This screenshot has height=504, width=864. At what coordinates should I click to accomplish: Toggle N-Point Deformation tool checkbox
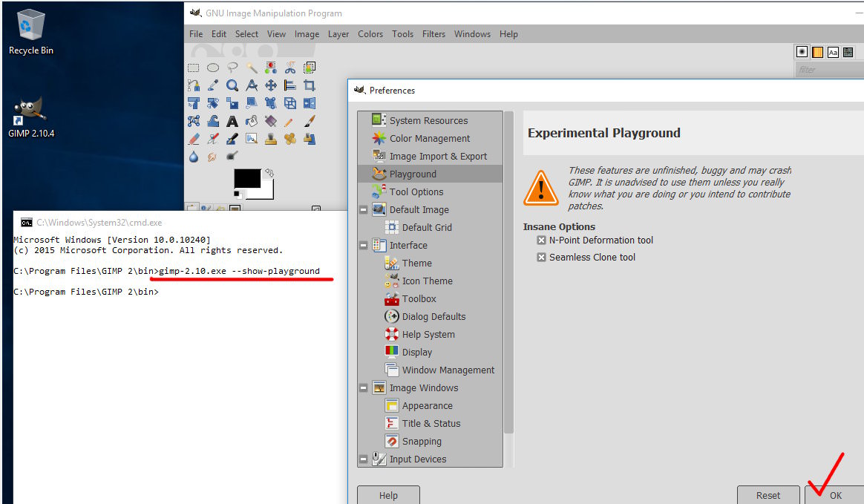[x=541, y=240]
